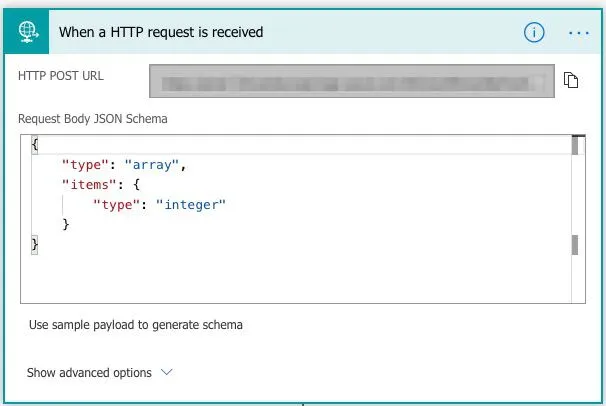606x406 pixels.
Task: Expand advanced options with the chevron
Action: click(167, 372)
